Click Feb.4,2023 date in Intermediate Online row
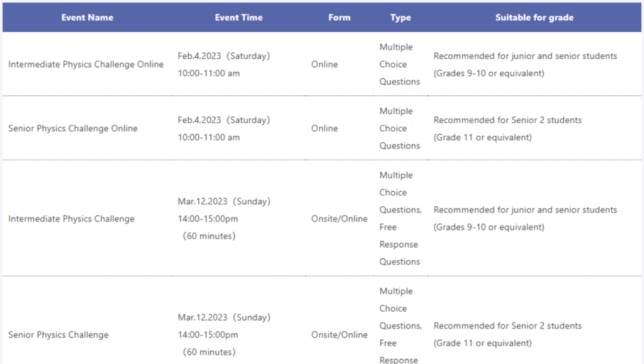The image size is (644, 364). coord(199,56)
